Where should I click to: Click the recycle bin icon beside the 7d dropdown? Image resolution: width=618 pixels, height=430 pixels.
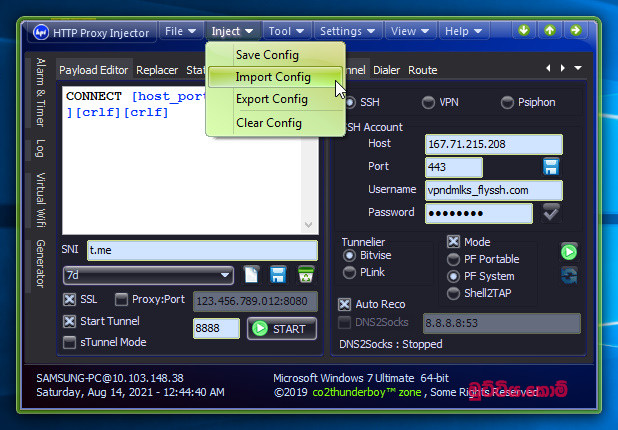(306, 275)
